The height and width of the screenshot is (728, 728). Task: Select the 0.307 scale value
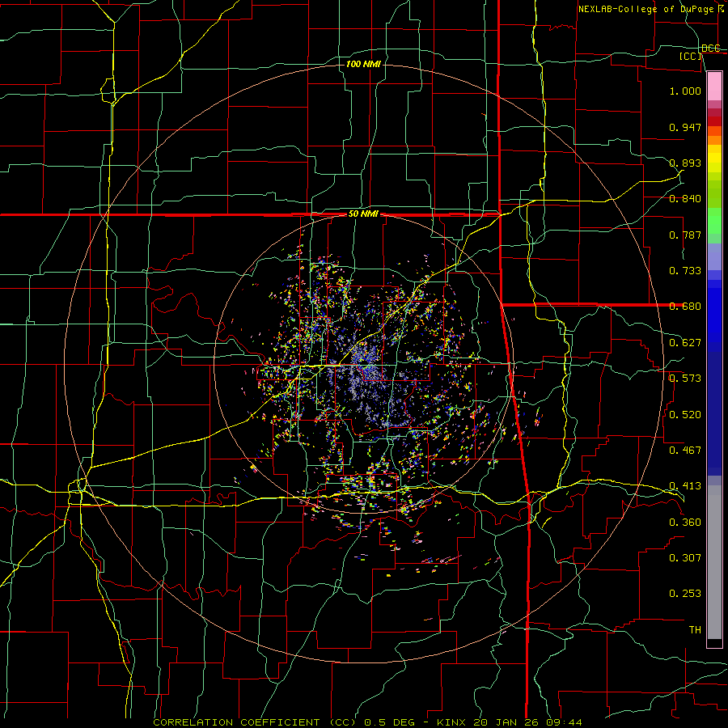pyautogui.click(x=685, y=558)
